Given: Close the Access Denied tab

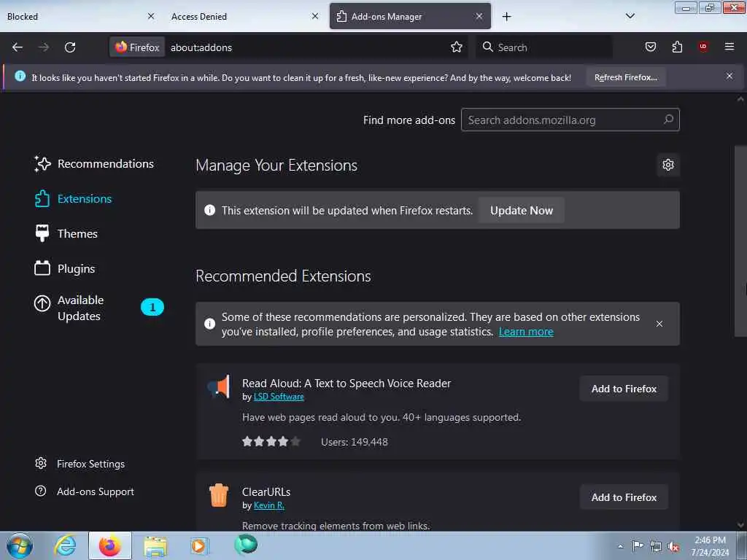Looking at the screenshot, I should click(315, 16).
